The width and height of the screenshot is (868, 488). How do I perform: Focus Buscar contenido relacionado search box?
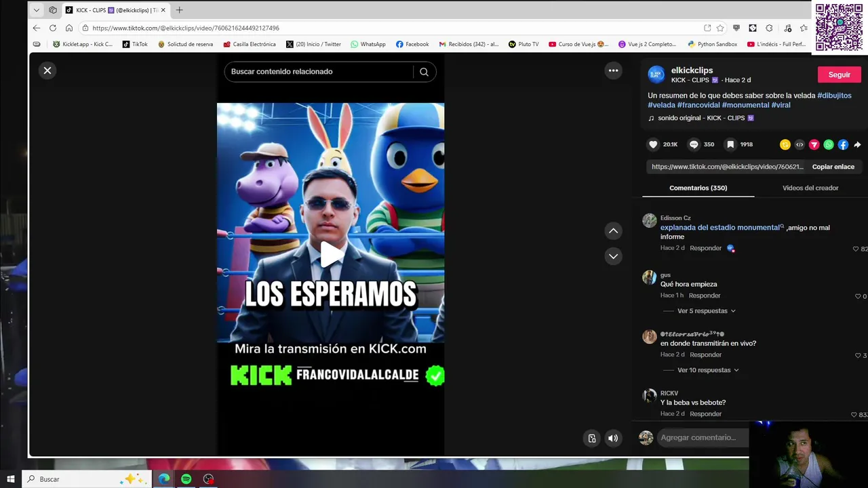pyautogui.click(x=319, y=72)
